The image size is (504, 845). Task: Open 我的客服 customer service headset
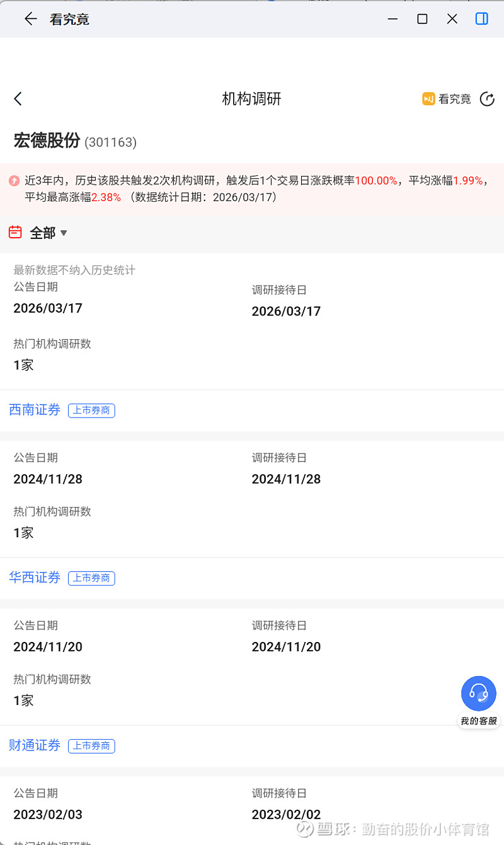479,694
